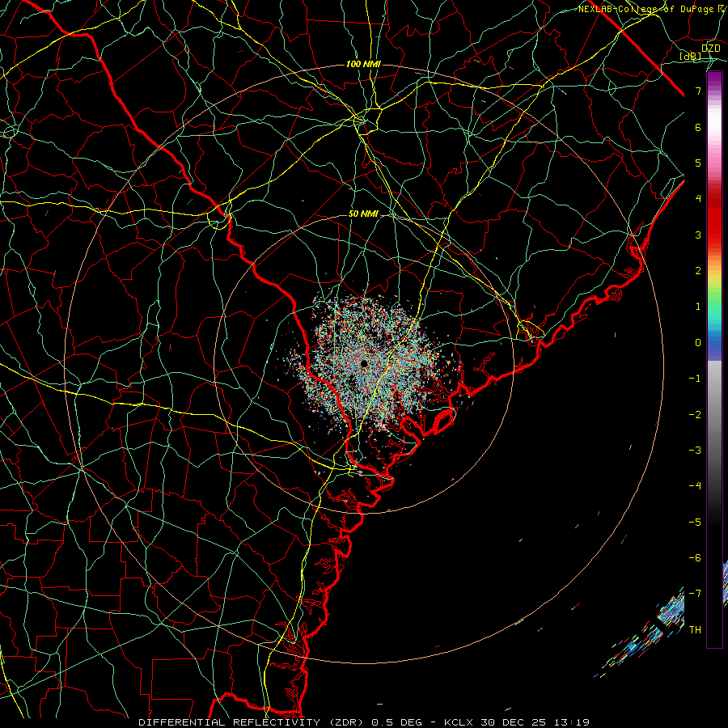
Task: Click the "TH" label on the color scale
Action: [x=695, y=630]
